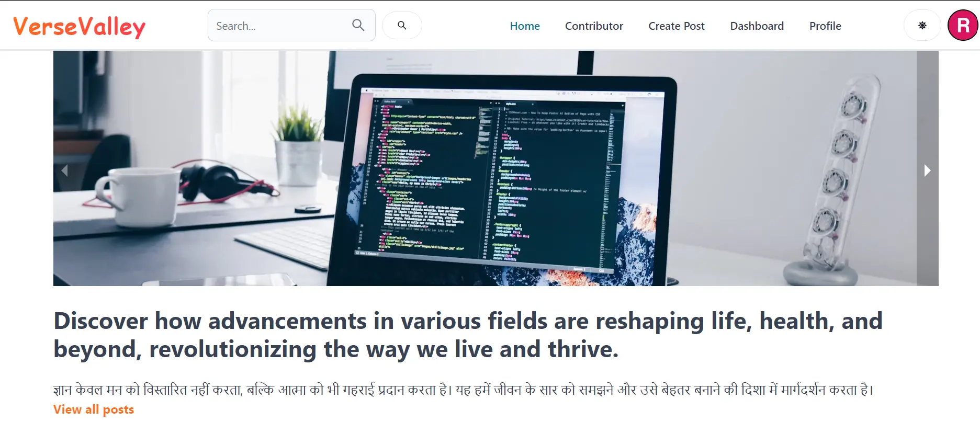
Task: Follow the "View all posts" link
Action: click(x=94, y=409)
